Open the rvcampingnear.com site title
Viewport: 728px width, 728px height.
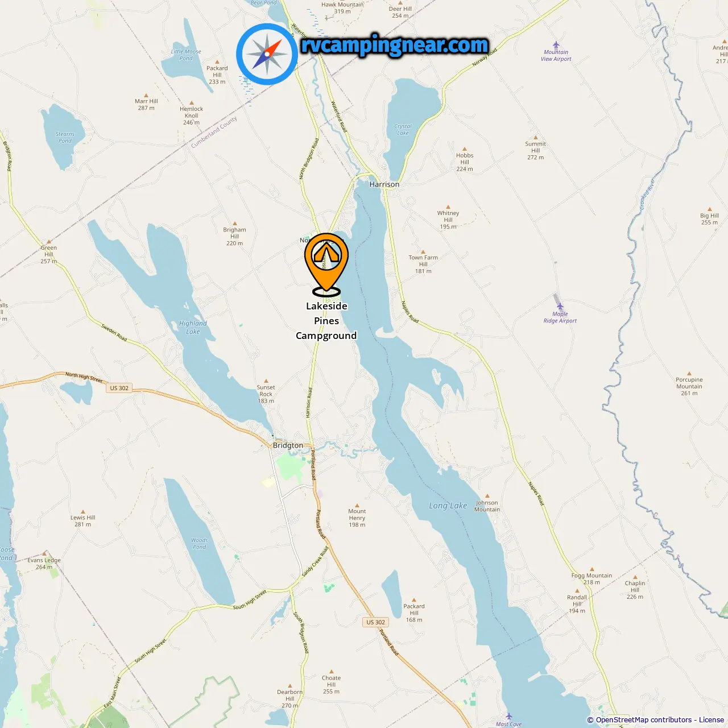395,45
